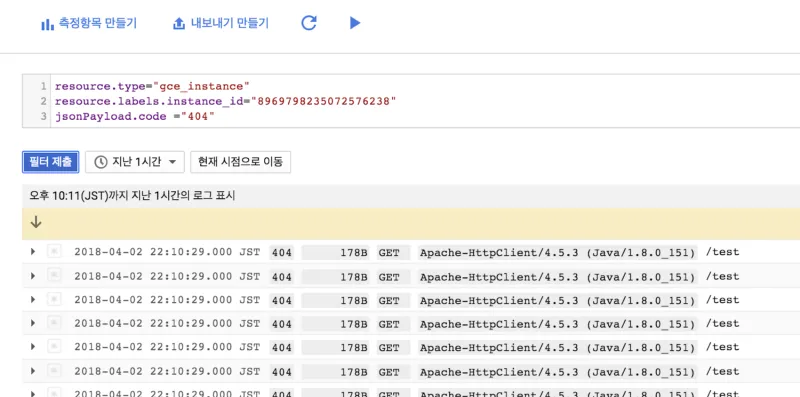
Task: Expand the first log entry
Action: pos(33,252)
